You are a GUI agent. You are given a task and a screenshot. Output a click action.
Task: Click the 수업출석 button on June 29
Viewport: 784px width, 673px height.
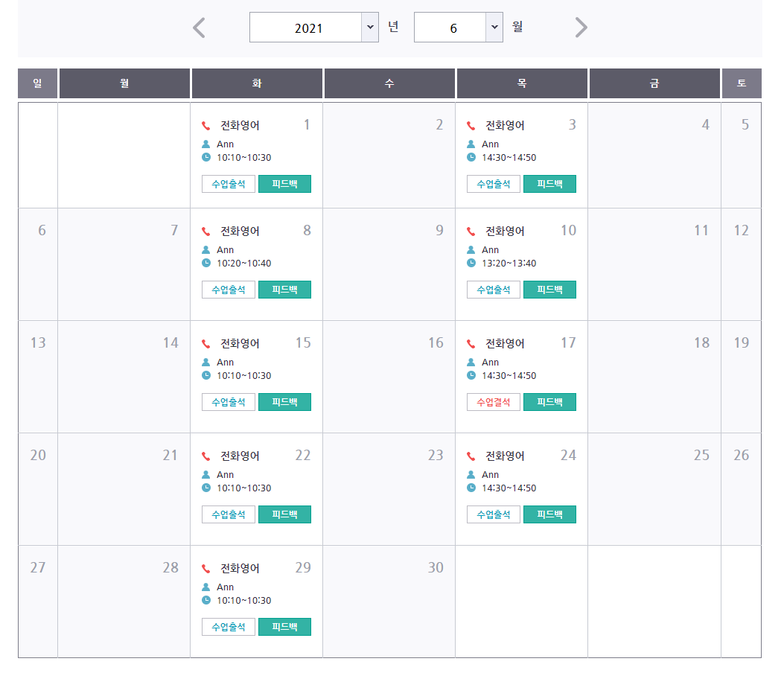(229, 627)
